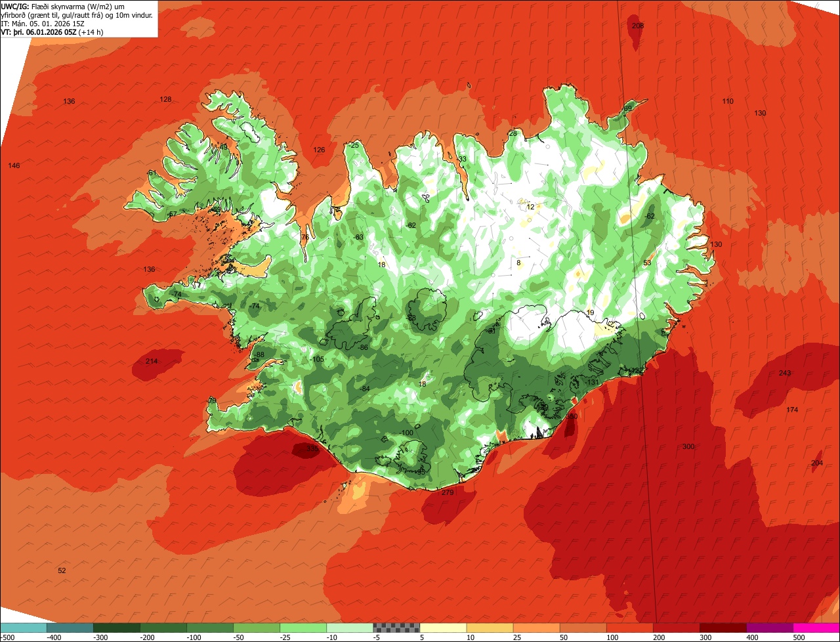
Task: Select the green legend swatch between -100 and -50
Action: [210, 627]
